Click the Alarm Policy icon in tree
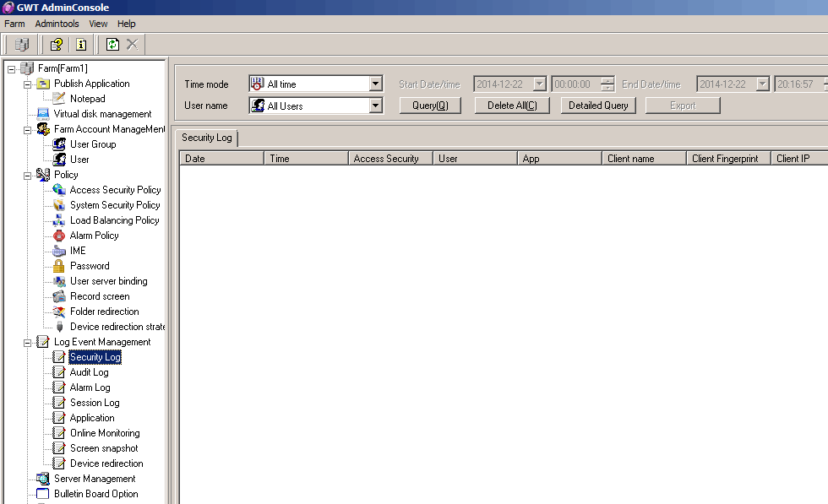This screenshot has width=828, height=504. 59,236
